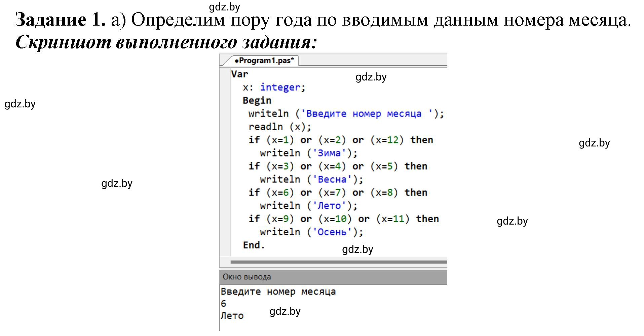Click the 'Var' keyword line

tap(239, 74)
